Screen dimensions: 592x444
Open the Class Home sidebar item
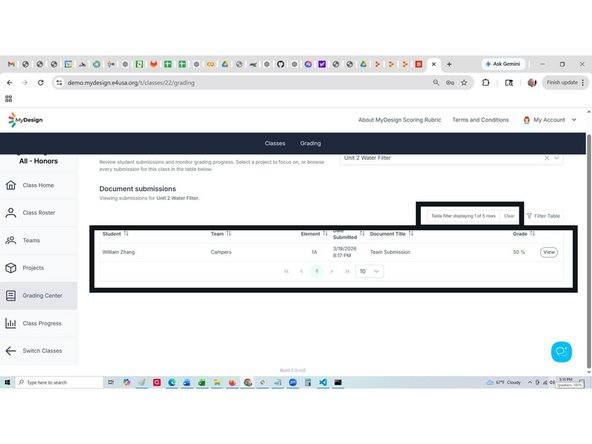pyautogui.click(x=38, y=185)
